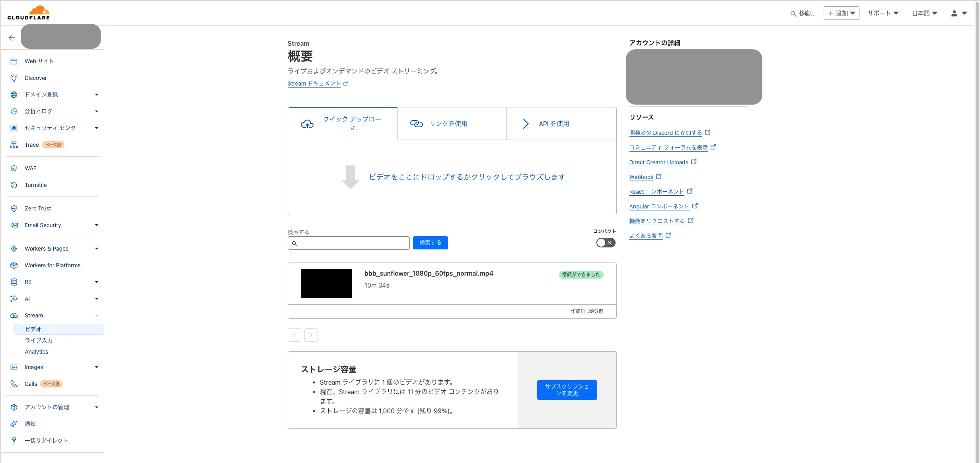Open the WAF section in sidebar
The image size is (980, 463).
[31, 168]
